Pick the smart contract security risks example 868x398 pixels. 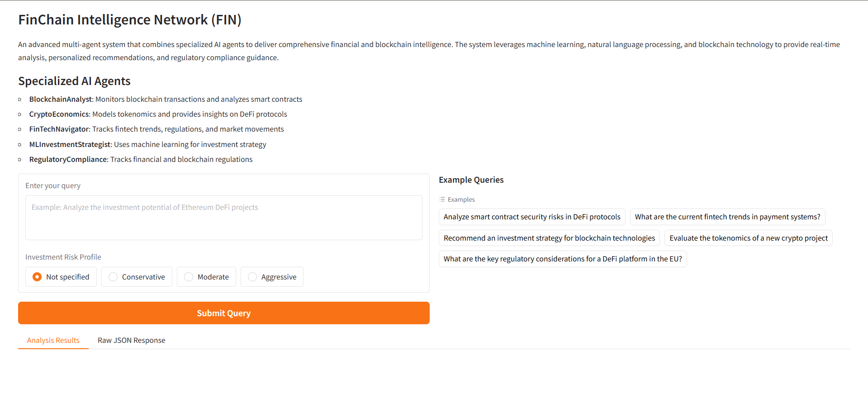tap(531, 217)
